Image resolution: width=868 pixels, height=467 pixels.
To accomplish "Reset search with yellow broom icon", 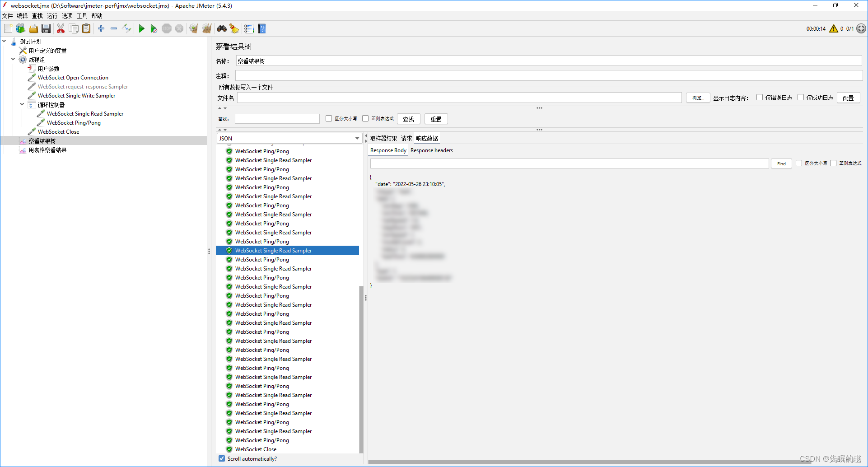I will click(x=234, y=29).
